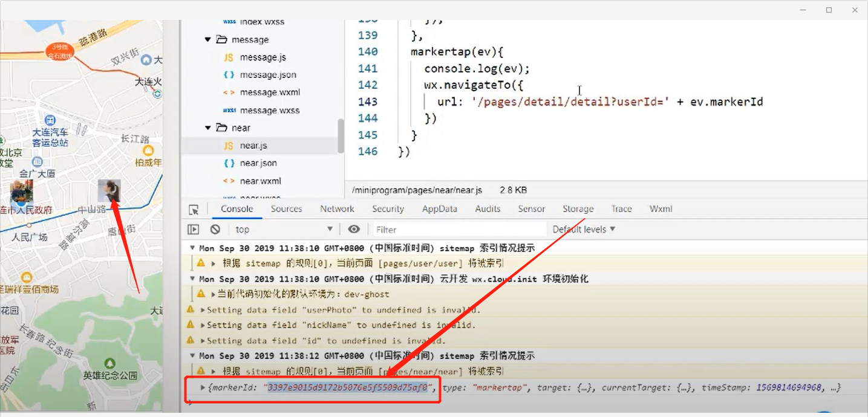Switch to the Console tab

(237, 208)
